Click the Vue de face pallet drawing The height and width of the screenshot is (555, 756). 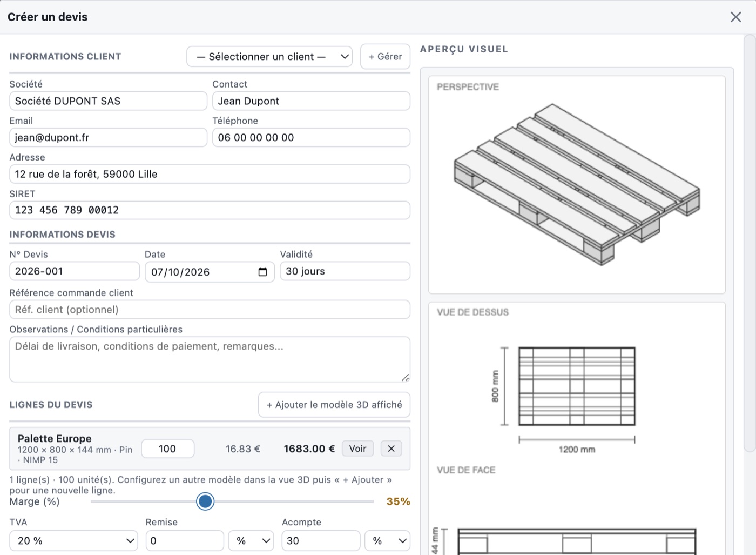coord(577,541)
